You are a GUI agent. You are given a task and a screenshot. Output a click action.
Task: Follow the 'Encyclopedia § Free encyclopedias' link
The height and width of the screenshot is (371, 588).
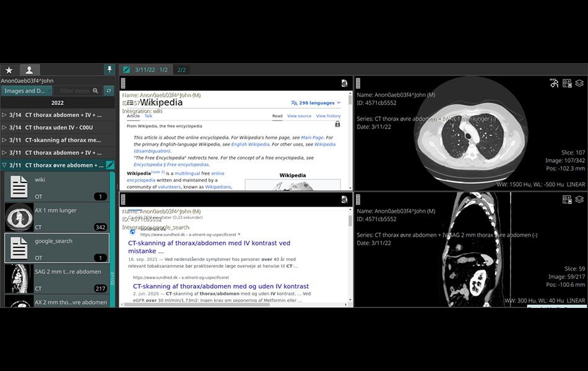(171, 164)
